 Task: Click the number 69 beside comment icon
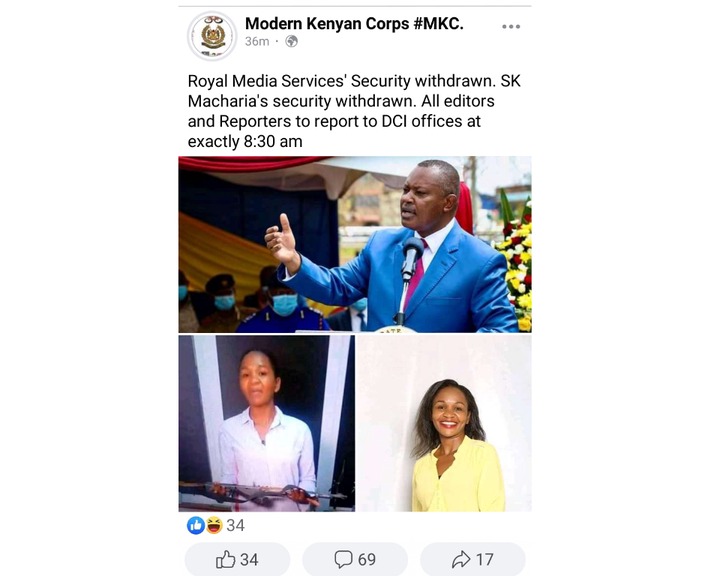tap(366, 559)
